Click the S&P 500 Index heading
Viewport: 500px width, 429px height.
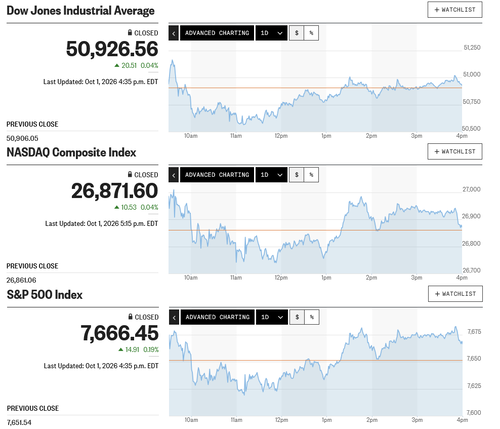tap(45, 295)
